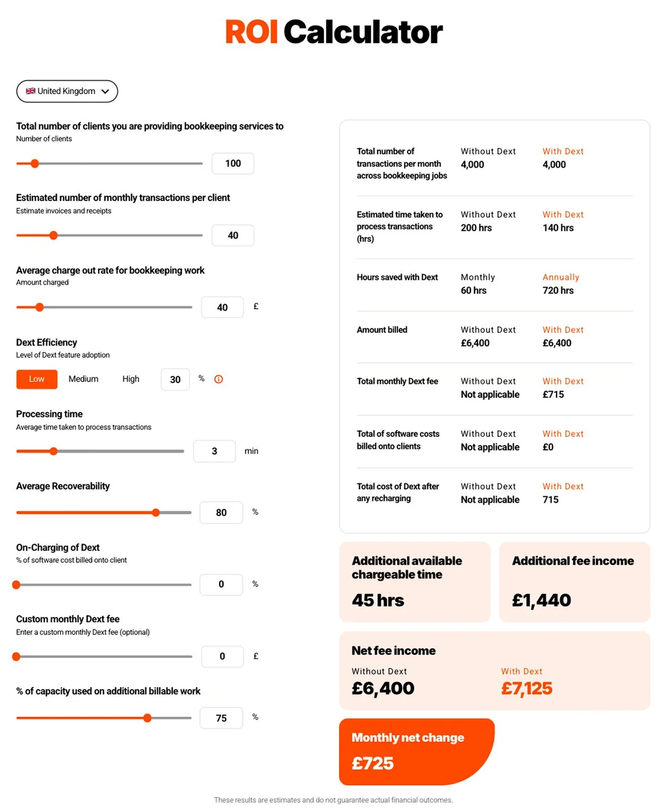Screen dimensions: 657x812
Task: Click the capacity used on billable work slider handle
Action: point(147,718)
